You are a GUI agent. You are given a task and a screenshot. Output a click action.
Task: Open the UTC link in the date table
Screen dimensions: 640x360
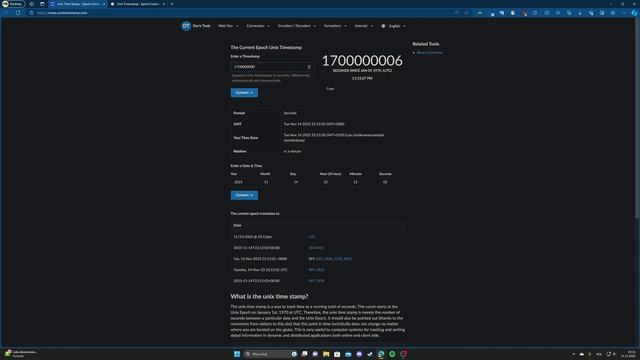point(312,237)
